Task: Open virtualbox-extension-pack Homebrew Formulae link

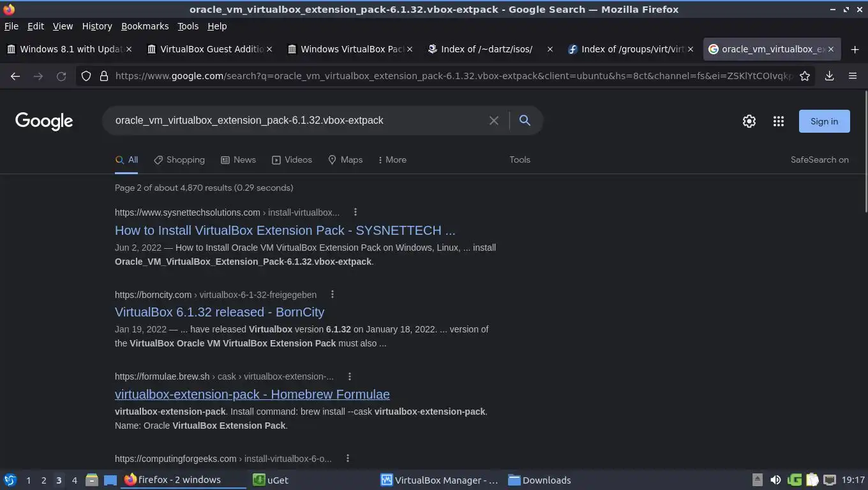Action: click(252, 394)
